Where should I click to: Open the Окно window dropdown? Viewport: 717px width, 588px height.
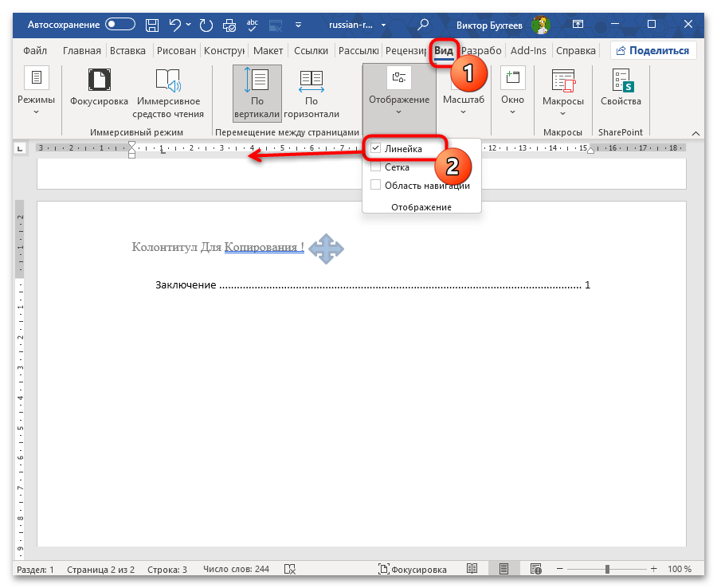pos(512,92)
